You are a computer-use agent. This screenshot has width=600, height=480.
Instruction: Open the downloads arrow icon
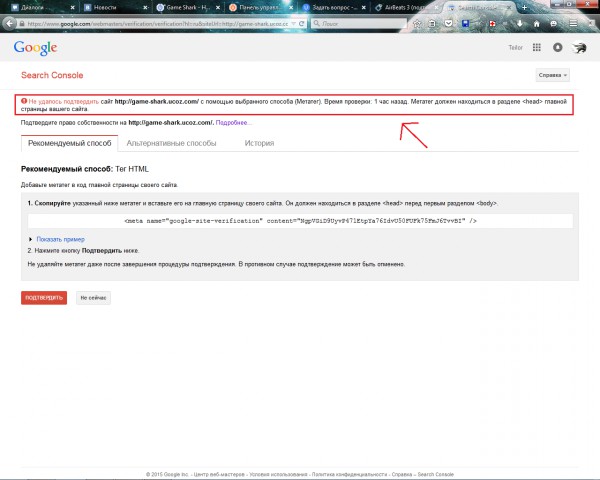coord(520,24)
